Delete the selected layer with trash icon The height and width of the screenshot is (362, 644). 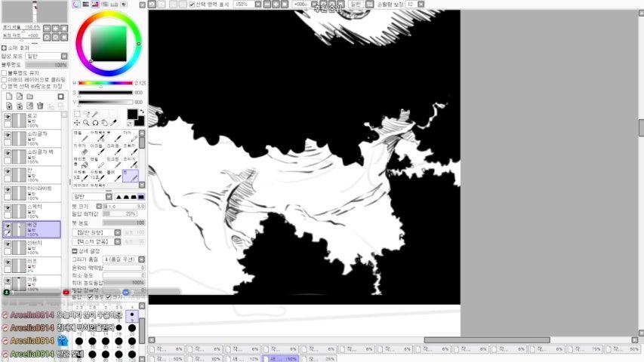[x=40, y=106]
